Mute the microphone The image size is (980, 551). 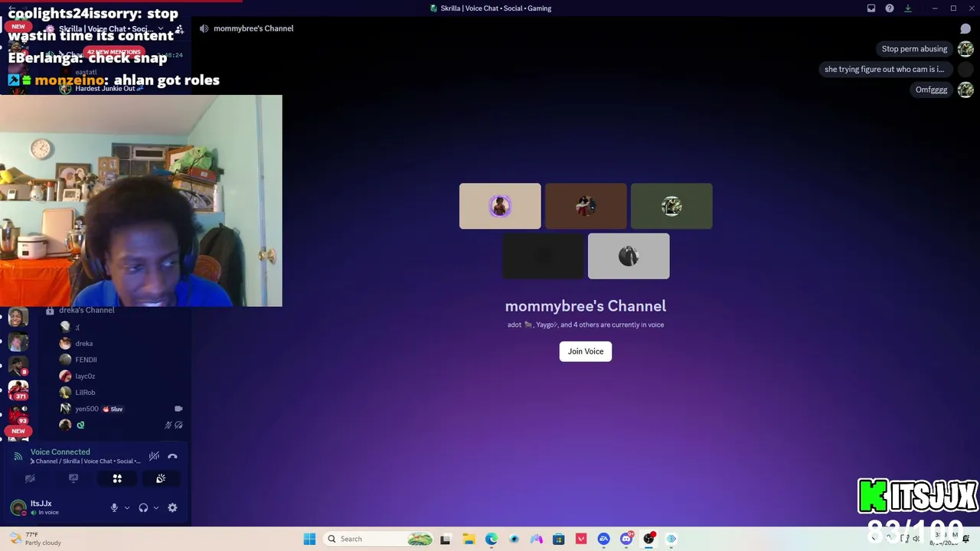pos(114,507)
